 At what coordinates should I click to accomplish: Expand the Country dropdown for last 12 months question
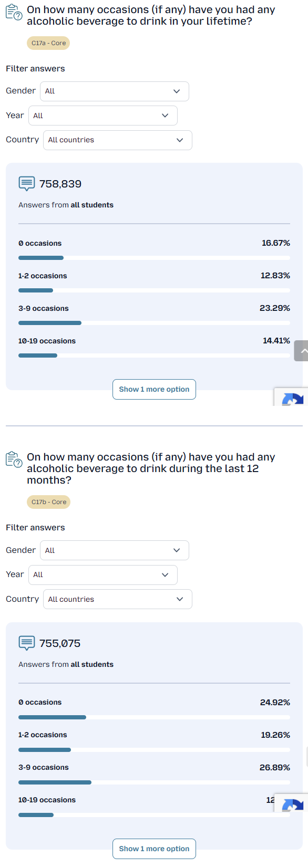point(118,599)
